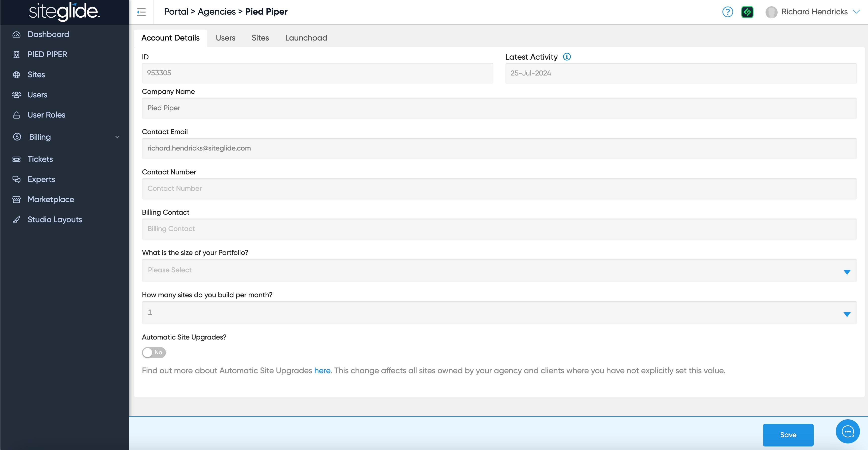Expand the Billing sidebar submenu chevron
Image resolution: width=868 pixels, height=450 pixels.
click(117, 137)
